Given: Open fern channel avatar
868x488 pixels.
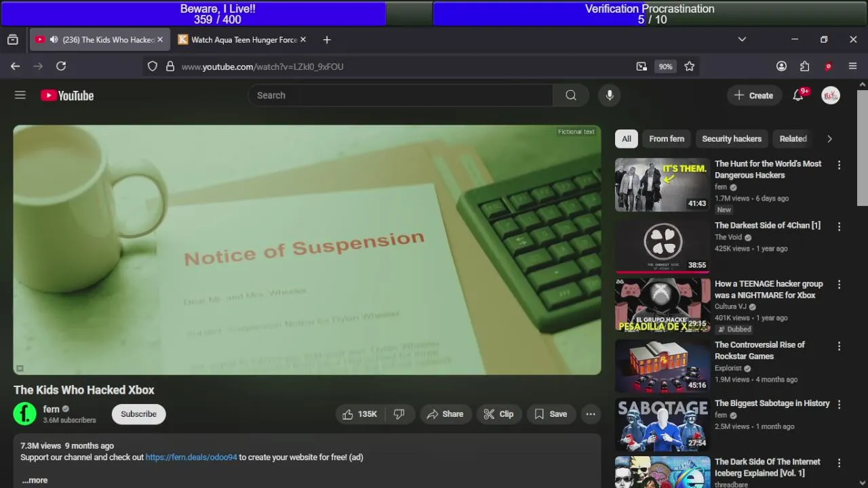Looking at the screenshot, I should click(x=25, y=414).
